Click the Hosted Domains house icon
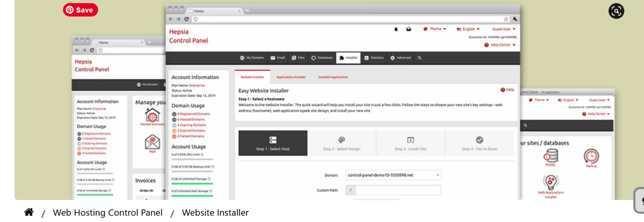This screenshot has width=644, height=222. [152, 116]
